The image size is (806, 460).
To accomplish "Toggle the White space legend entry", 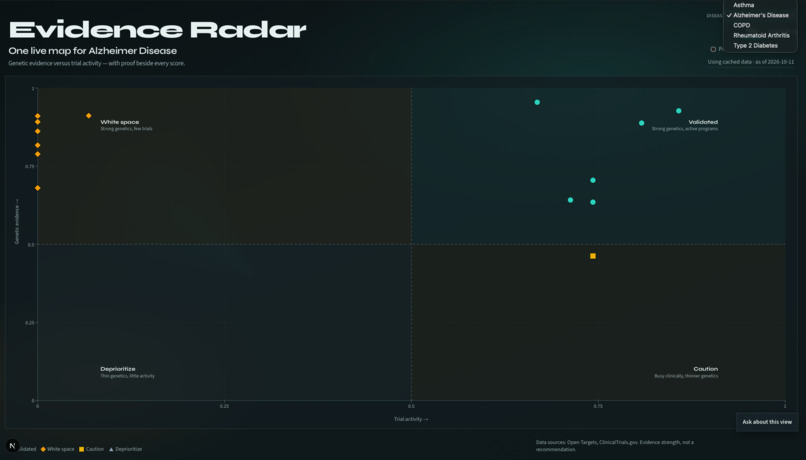I will click(58, 449).
